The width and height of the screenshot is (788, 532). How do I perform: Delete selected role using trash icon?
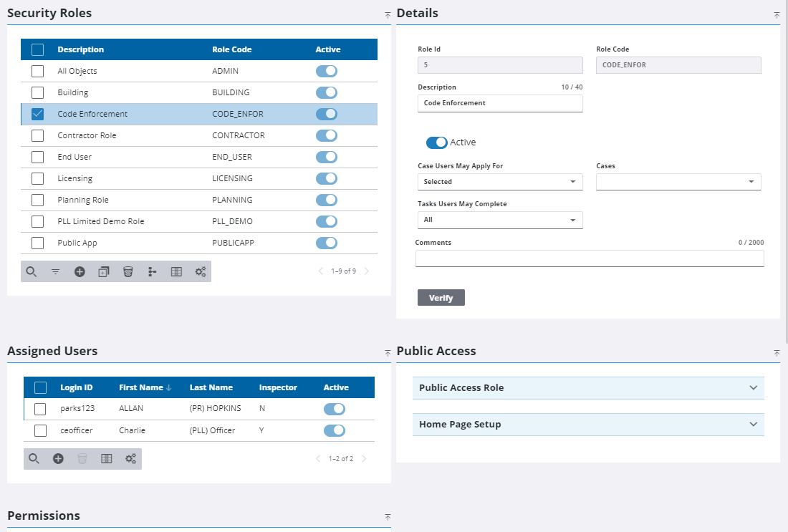(x=128, y=272)
